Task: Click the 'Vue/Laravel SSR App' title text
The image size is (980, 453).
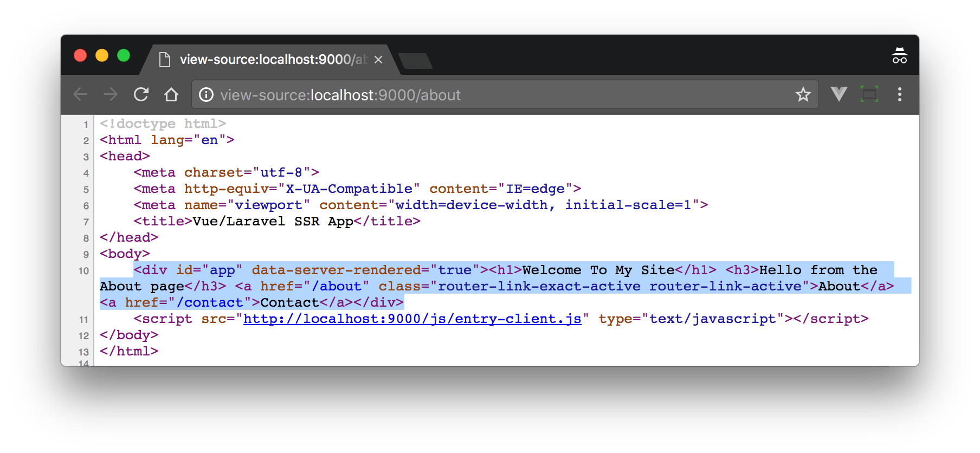Action: click(273, 221)
